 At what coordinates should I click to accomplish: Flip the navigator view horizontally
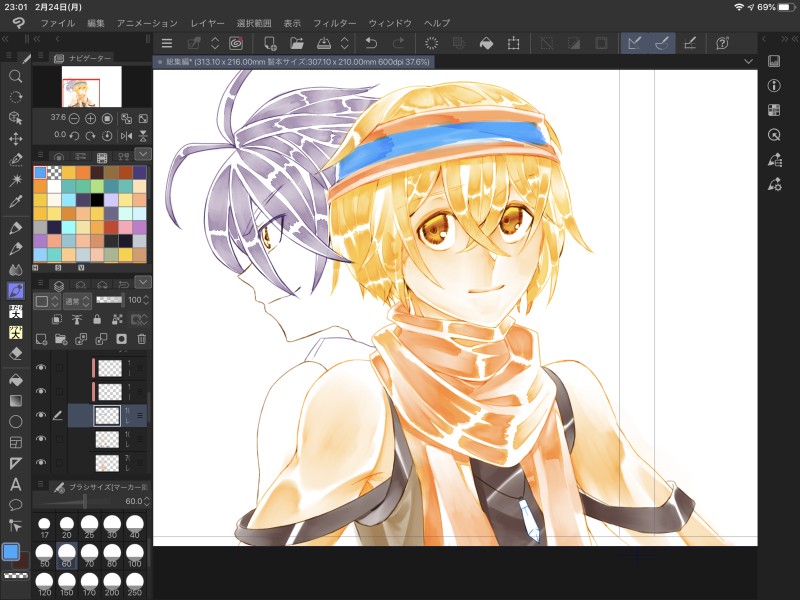pyautogui.click(x=126, y=136)
